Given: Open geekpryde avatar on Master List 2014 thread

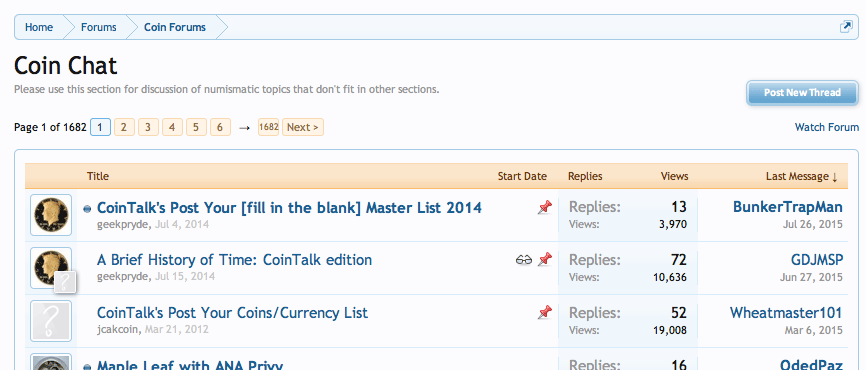Looking at the screenshot, I should pyautogui.click(x=51, y=215).
